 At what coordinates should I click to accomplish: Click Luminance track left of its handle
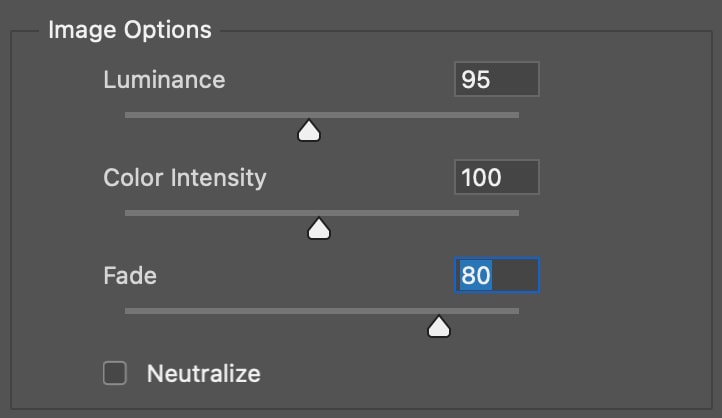click(x=210, y=115)
